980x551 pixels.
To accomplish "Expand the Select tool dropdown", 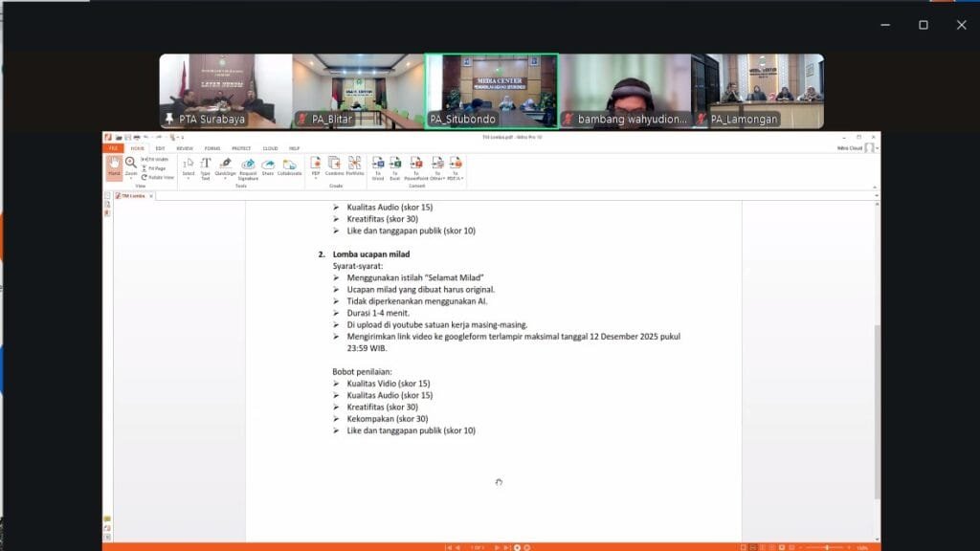I will pos(189,179).
